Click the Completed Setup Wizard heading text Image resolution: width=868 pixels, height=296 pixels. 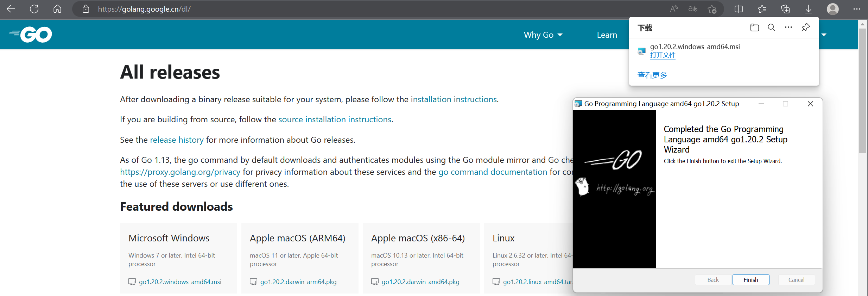pos(726,139)
